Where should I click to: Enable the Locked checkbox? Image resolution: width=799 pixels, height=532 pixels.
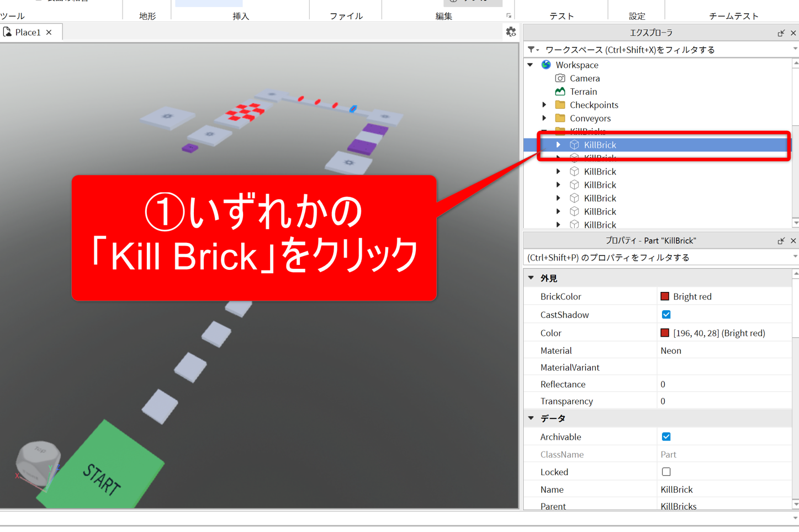click(666, 472)
